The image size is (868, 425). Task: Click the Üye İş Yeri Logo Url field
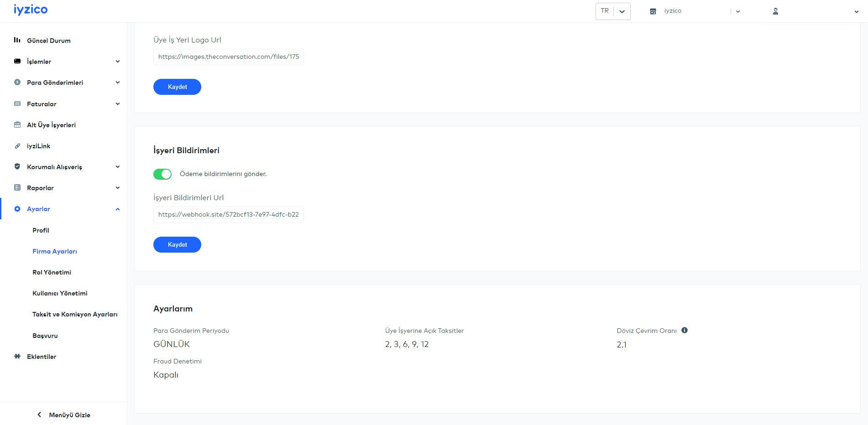tap(229, 57)
